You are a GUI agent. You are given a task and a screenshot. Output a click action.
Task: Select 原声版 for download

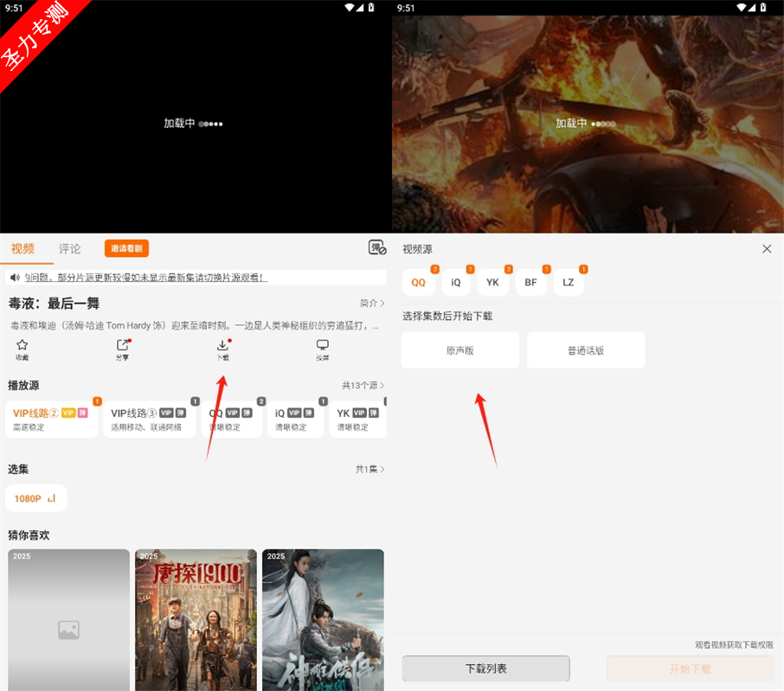(460, 350)
